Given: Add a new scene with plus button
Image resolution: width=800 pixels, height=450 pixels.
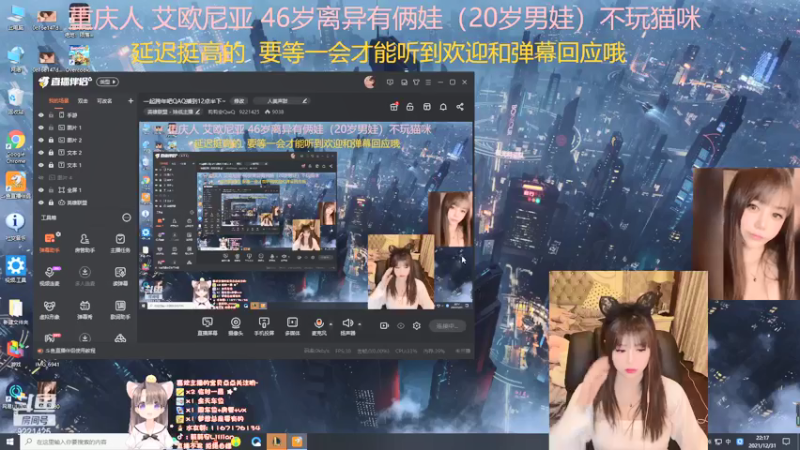Looking at the screenshot, I should 131,101.
